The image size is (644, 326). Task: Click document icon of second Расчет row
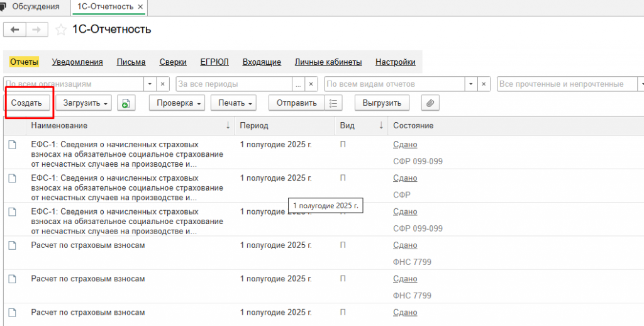pyautogui.click(x=13, y=279)
